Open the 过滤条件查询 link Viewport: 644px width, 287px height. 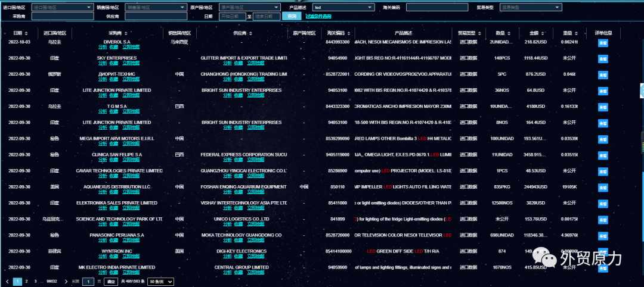(x=318, y=17)
